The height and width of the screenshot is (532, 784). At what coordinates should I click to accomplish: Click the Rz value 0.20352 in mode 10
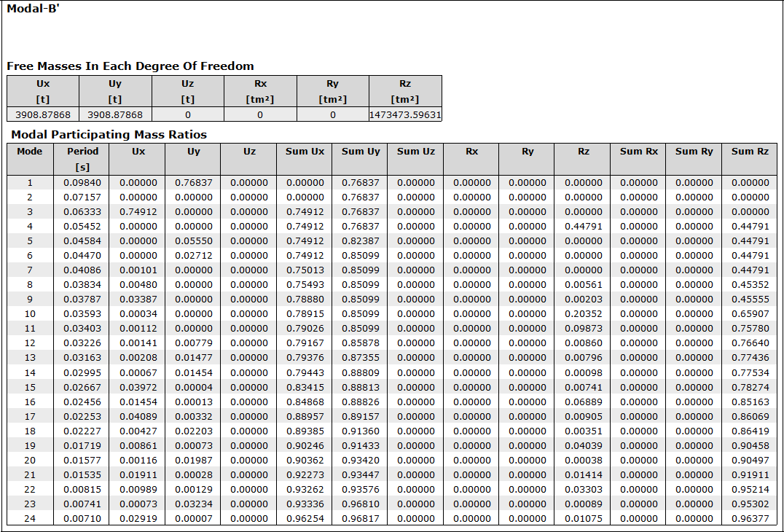[583, 314]
